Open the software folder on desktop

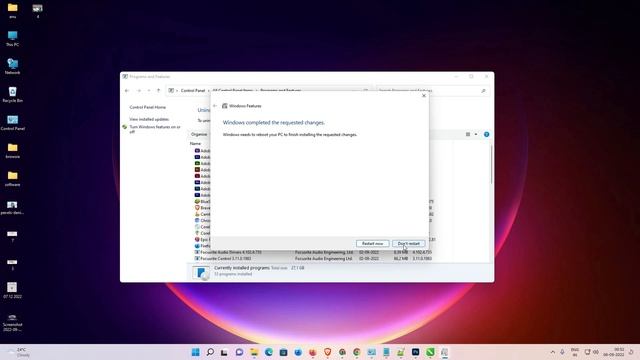(12, 179)
